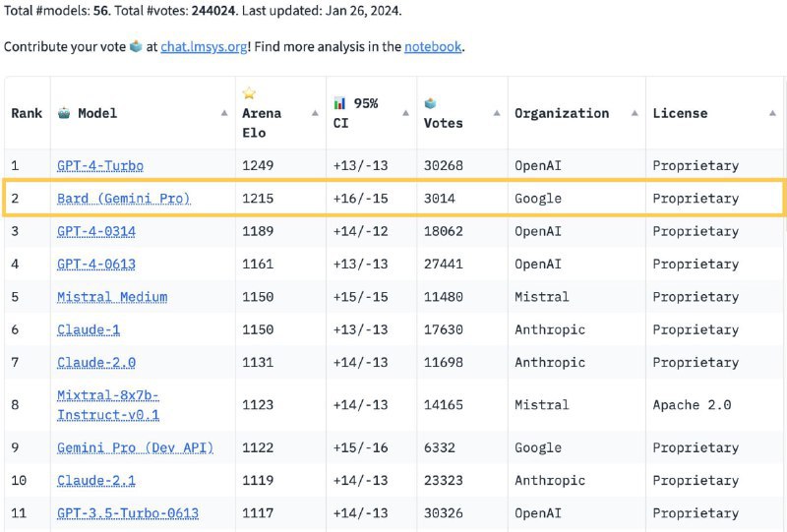
Task: Sort by License using header arrow
Action: 771,113
